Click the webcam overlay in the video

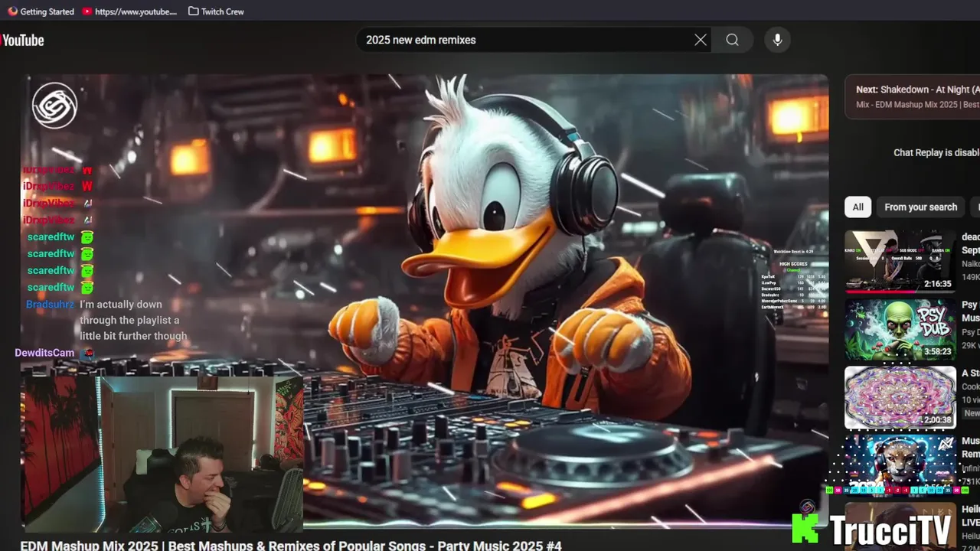pyautogui.click(x=162, y=454)
